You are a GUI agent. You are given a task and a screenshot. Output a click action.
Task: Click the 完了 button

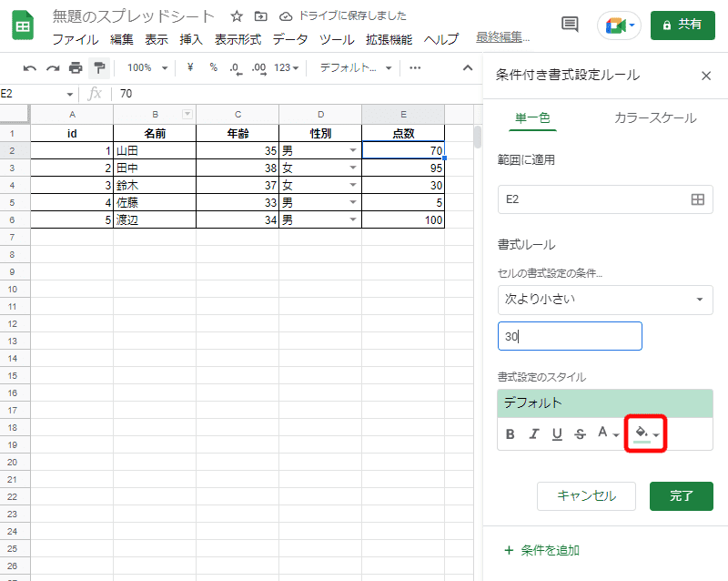681,496
